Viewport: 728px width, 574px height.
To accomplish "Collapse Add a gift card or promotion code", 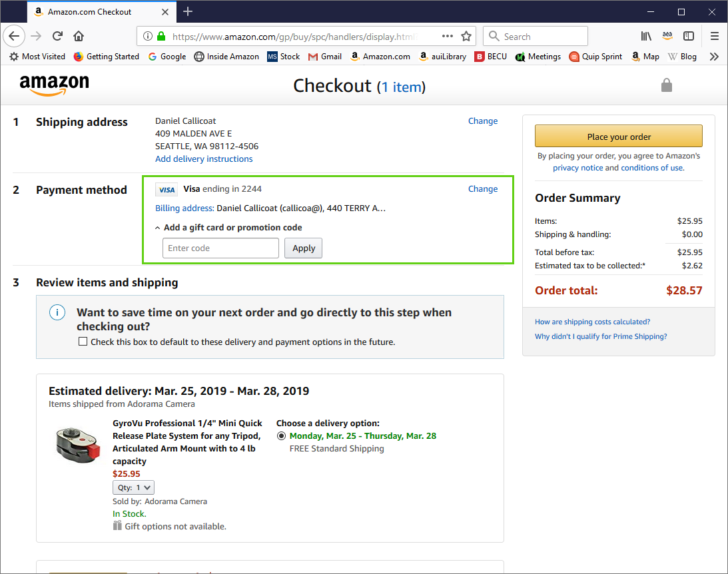I will click(228, 227).
